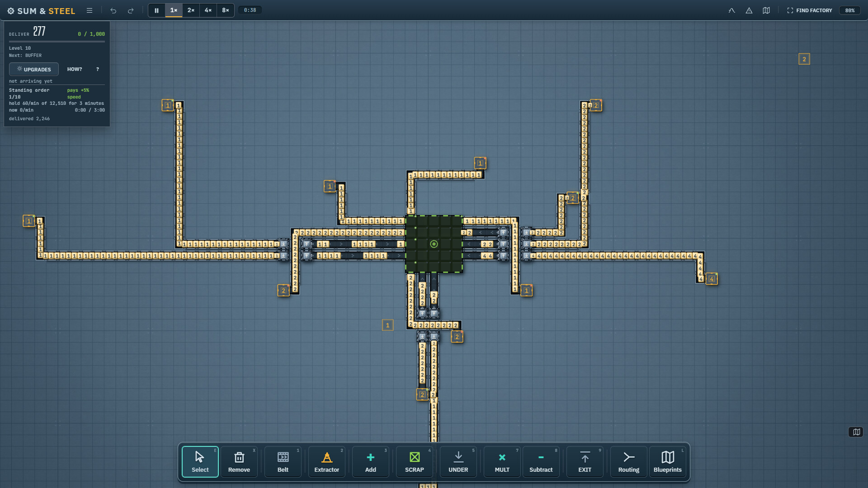
Task: Open the hamburger menu next to the title
Action: (x=90, y=10)
